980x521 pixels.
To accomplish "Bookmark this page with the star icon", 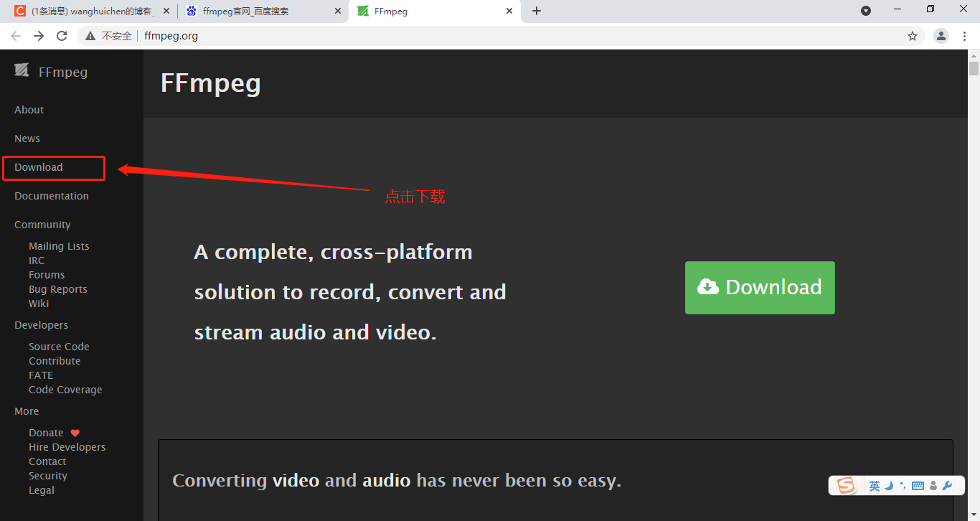I will tap(913, 36).
